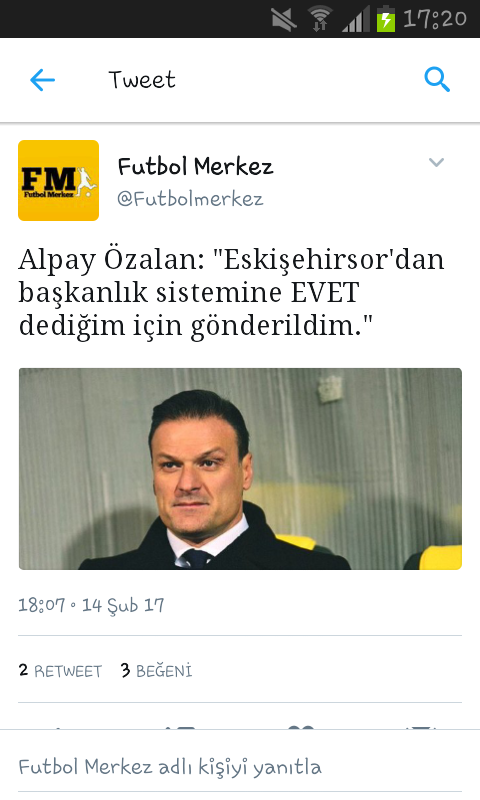The width and height of the screenshot is (480, 800).
Task: Tap the Tweet header title
Action: (x=142, y=80)
